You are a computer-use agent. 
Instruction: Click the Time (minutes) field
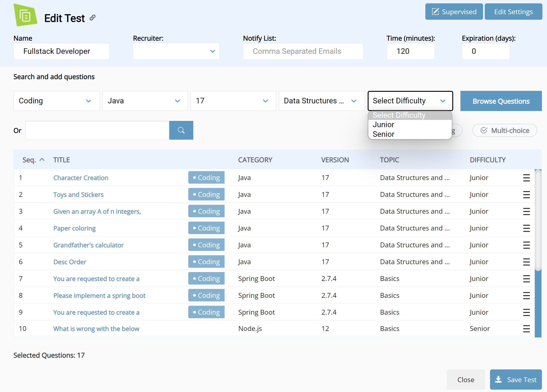[x=410, y=51]
